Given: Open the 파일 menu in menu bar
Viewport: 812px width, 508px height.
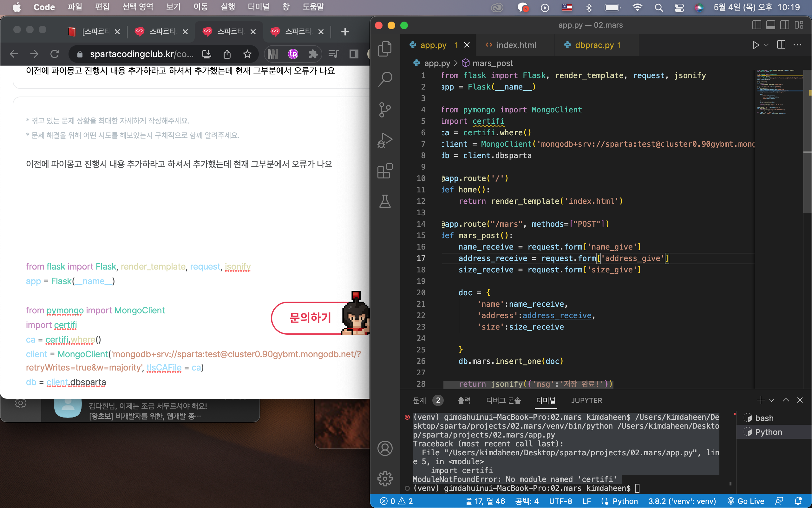Looking at the screenshot, I should click(75, 7).
